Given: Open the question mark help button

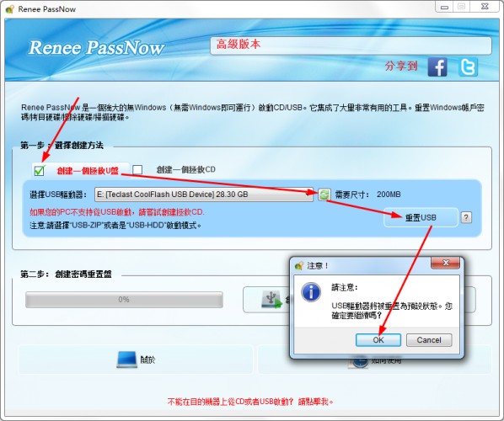Looking at the screenshot, I should pos(466,217).
